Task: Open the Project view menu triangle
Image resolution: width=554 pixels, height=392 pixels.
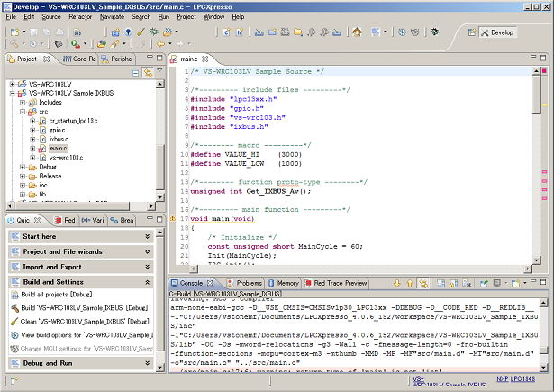Action: tap(159, 70)
